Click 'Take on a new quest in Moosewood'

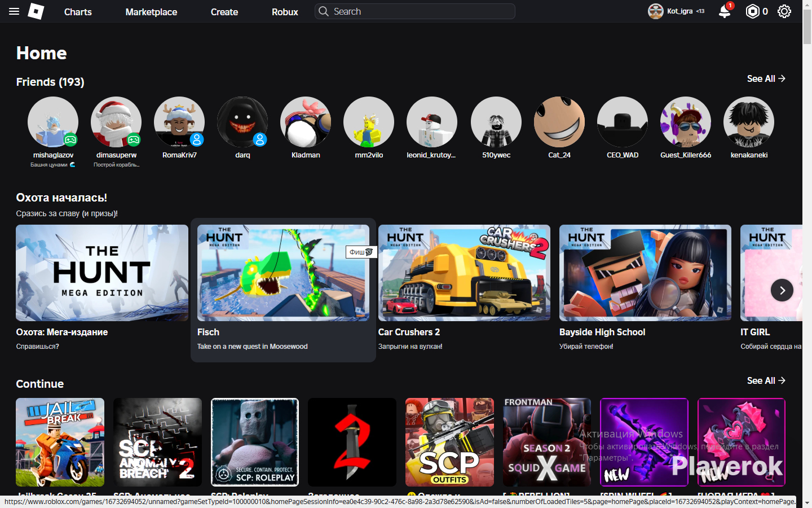tap(253, 347)
